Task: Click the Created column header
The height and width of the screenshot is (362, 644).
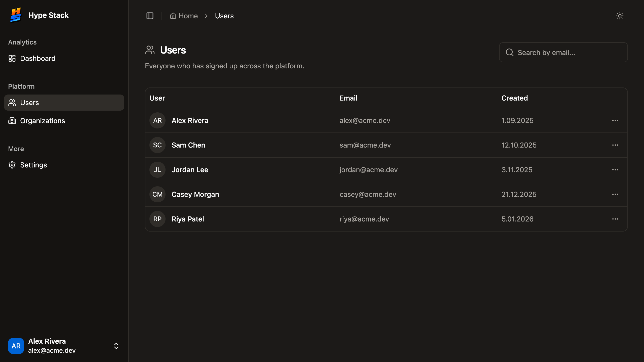Action: point(515,98)
